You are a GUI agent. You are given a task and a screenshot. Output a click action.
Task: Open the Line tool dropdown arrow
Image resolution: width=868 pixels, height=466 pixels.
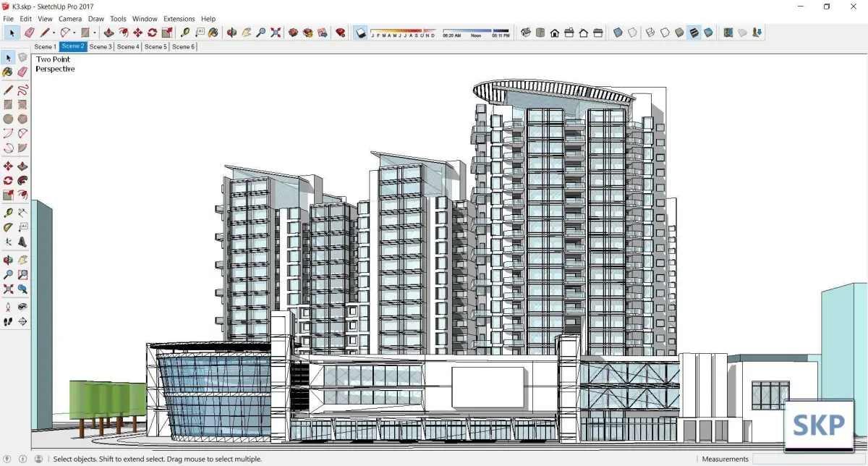tap(54, 33)
